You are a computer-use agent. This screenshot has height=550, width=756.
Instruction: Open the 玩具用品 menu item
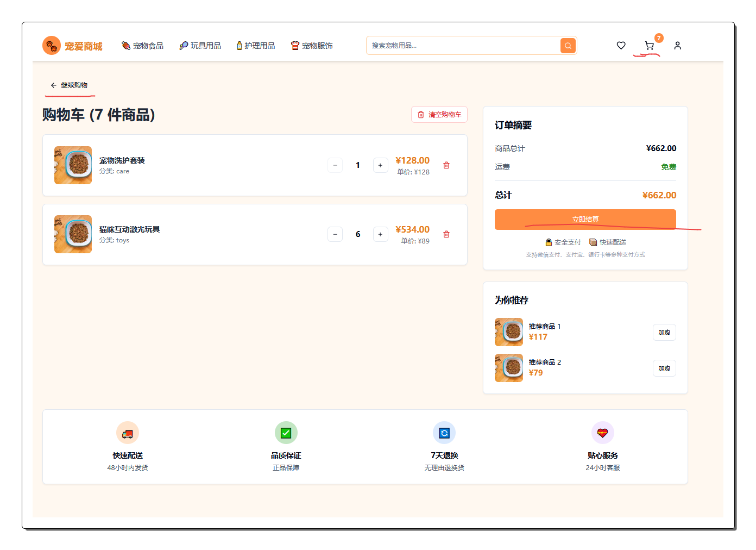pyautogui.click(x=200, y=46)
